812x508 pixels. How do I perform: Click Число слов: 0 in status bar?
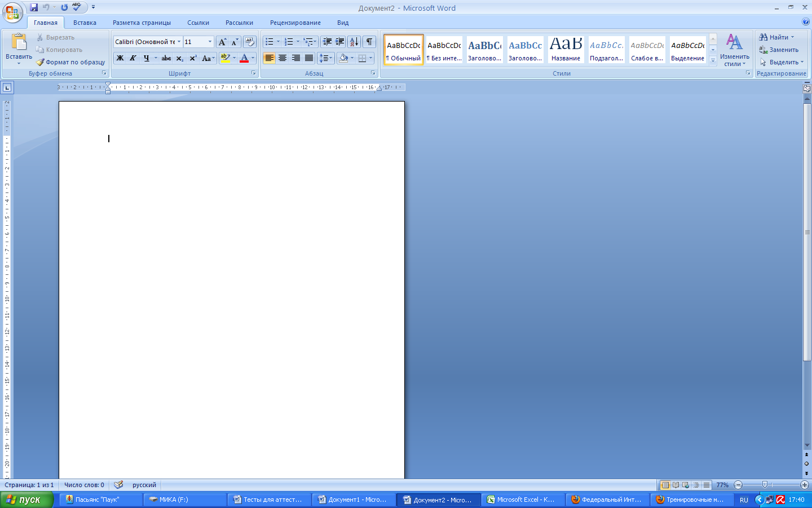84,485
